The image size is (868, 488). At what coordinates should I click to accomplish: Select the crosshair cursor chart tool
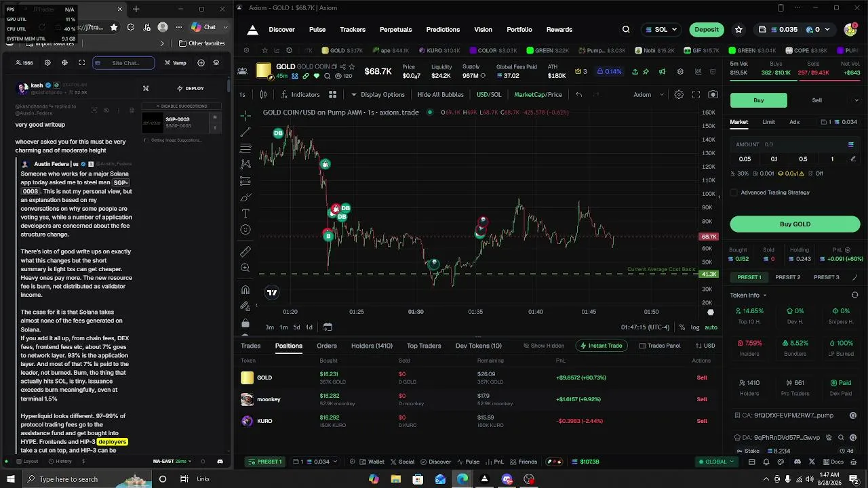pyautogui.click(x=245, y=116)
